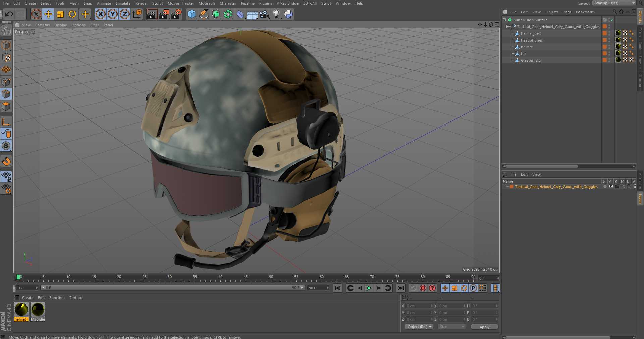Viewport: 644px width, 339px height.
Task: Toggle layer lock icon
Action: pos(629,186)
